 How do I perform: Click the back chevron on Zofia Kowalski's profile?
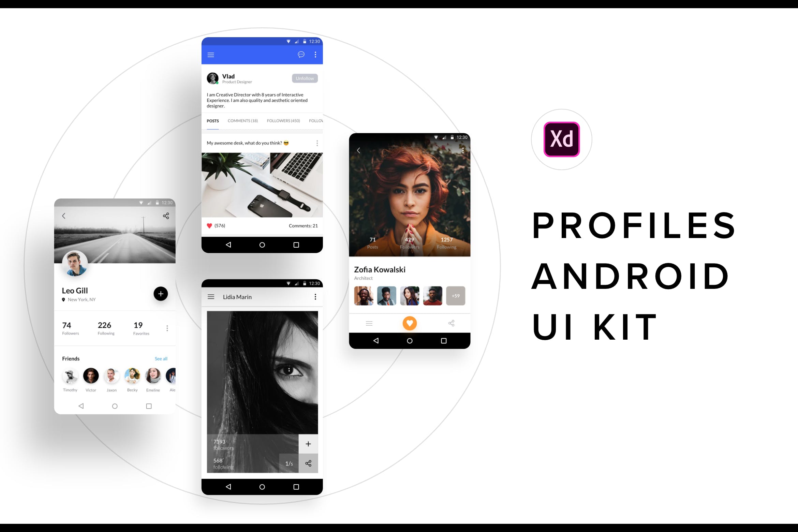[x=359, y=150]
